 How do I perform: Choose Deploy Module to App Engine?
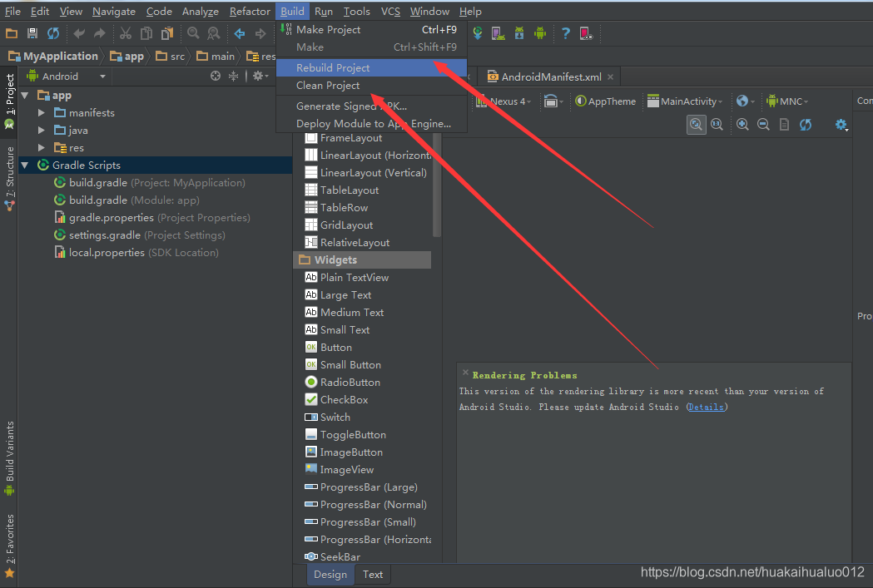371,123
